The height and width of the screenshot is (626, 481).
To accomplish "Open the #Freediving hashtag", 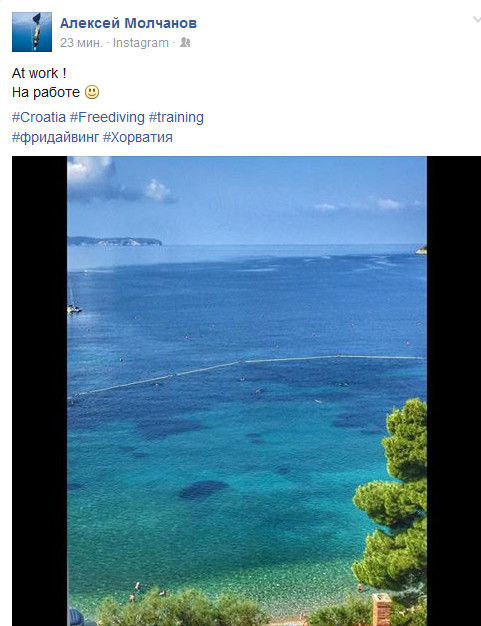I will (107, 117).
